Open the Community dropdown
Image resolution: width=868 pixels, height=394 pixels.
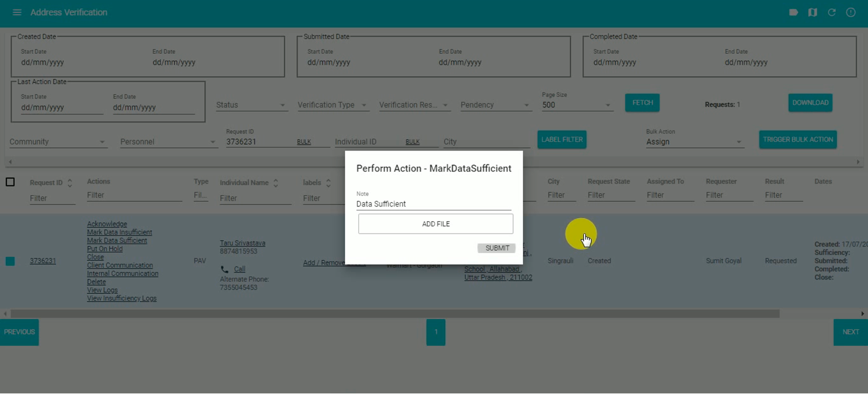click(58, 142)
